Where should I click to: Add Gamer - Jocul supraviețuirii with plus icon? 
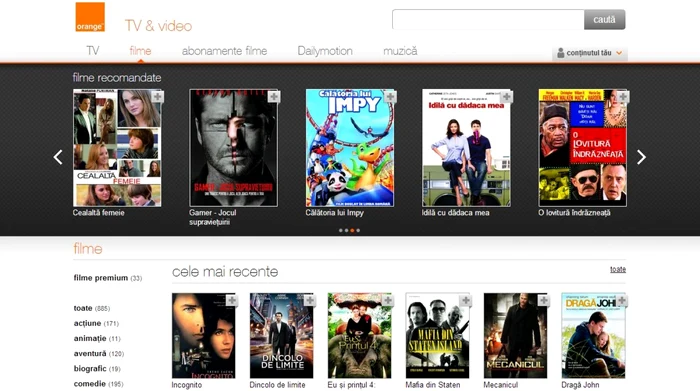pyautogui.click(x=274, y=96)
